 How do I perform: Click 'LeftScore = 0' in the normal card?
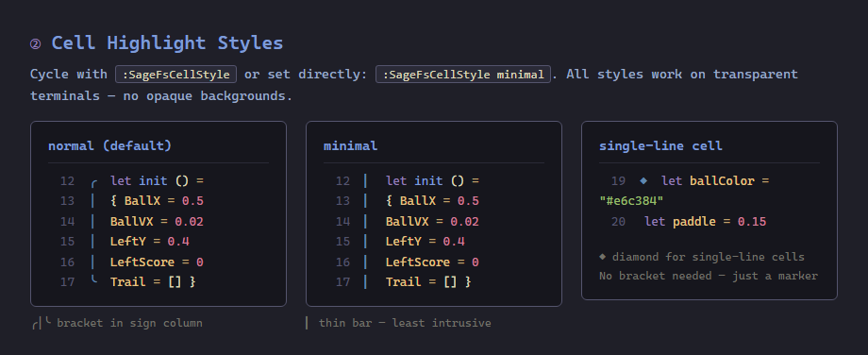[157, 262]
